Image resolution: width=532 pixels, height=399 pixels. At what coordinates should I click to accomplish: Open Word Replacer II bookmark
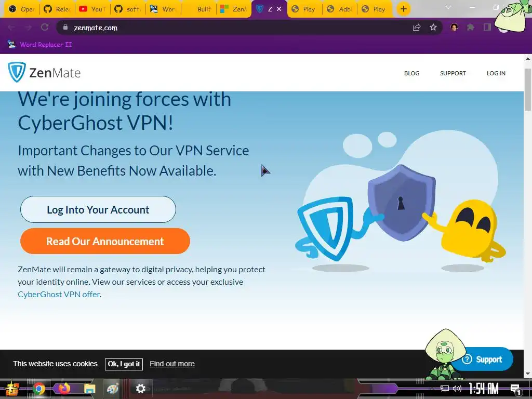click(x=39, y=45)
